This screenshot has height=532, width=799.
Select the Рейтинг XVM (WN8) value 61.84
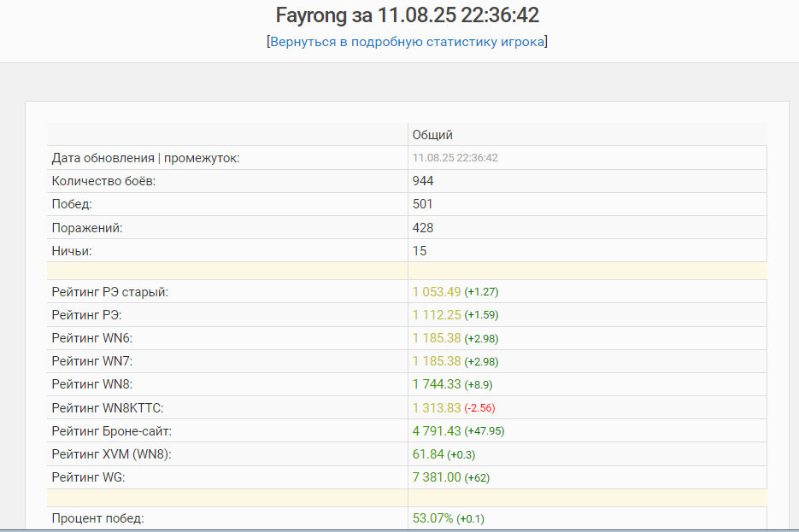pos(428,454)
